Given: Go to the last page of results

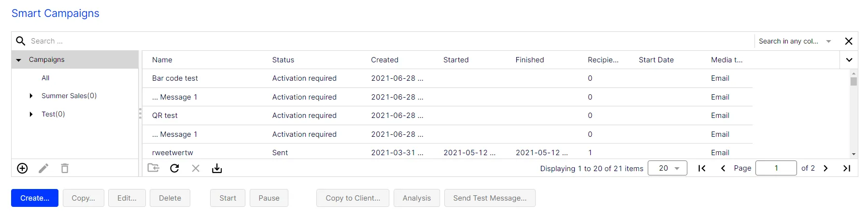Looking at the screenshot, I should (x=847, y=168).
